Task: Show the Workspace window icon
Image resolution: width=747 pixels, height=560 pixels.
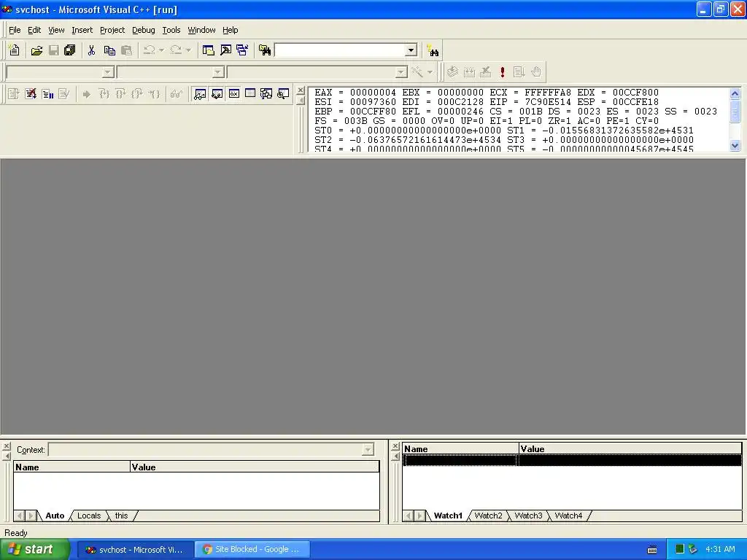Action: tap(208, 50)
